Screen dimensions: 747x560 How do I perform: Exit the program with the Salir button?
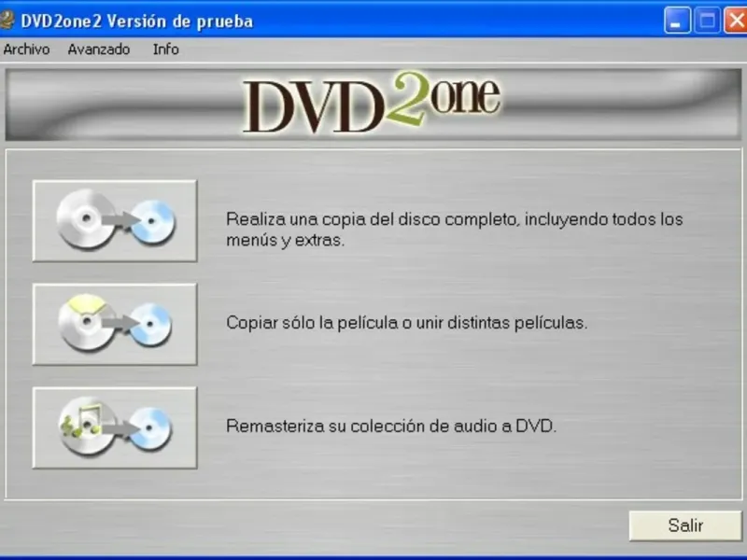click(685, 525)
